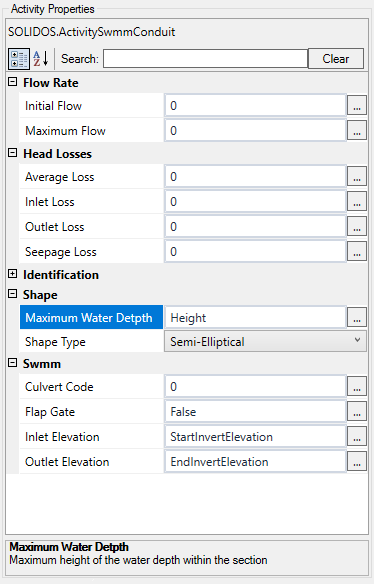Edit the Flap Gate False value
The width and height of the screenshot is (374, 584).
(x=256, y=412)
